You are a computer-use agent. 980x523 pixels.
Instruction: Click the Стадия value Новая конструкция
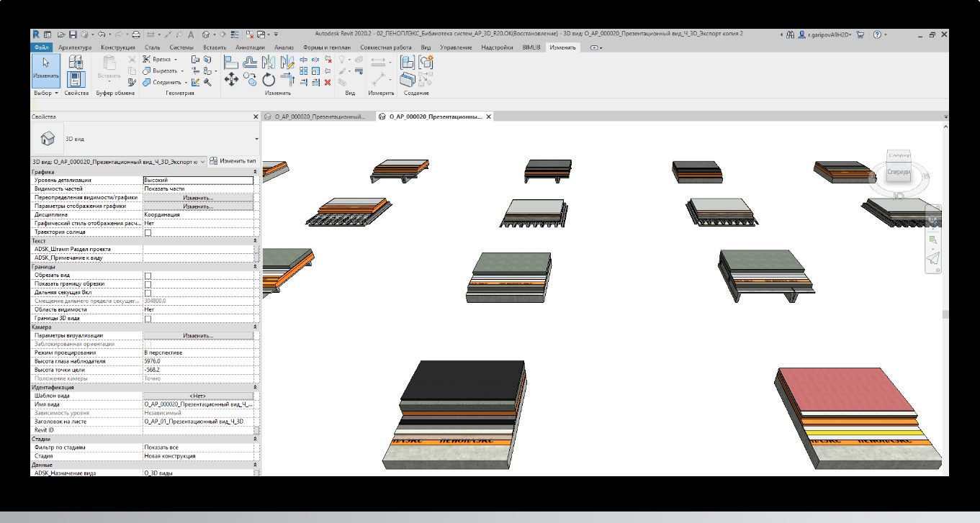198,456
